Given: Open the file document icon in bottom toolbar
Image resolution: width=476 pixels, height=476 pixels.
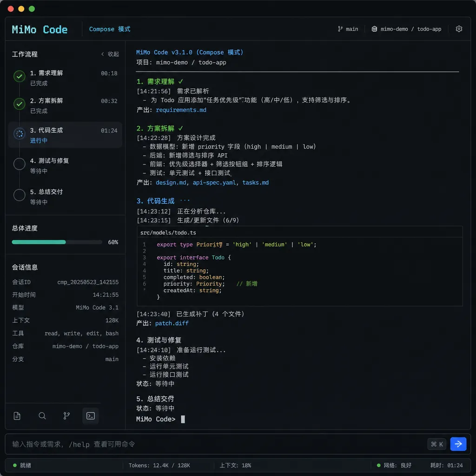Looking at the screenshot, I should (17, 416).
